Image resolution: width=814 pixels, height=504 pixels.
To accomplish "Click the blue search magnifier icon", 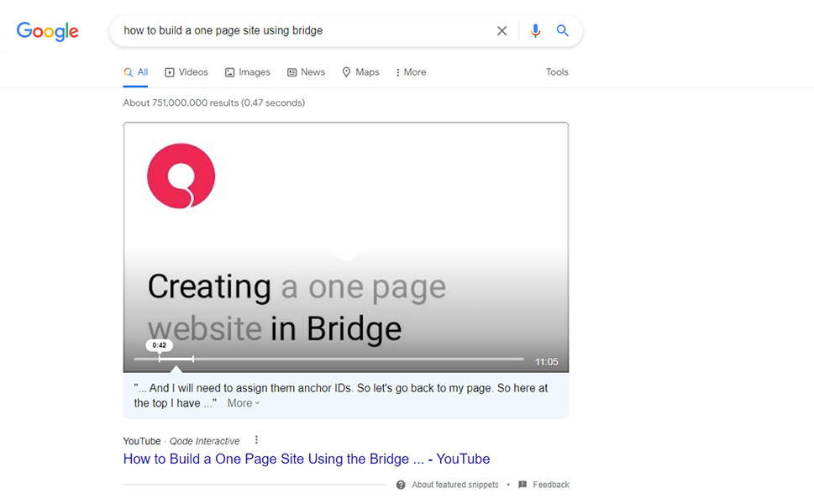I will (x=563, y=31).
